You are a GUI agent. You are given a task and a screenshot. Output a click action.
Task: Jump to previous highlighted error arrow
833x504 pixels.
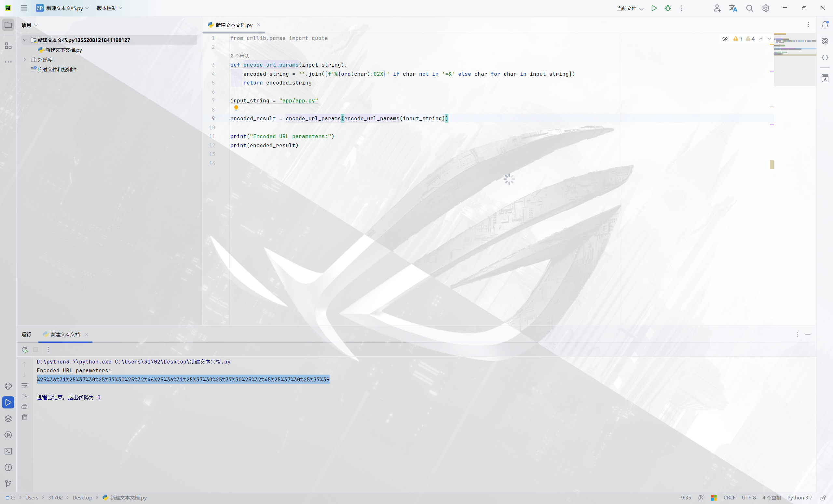tap(761, 39)
